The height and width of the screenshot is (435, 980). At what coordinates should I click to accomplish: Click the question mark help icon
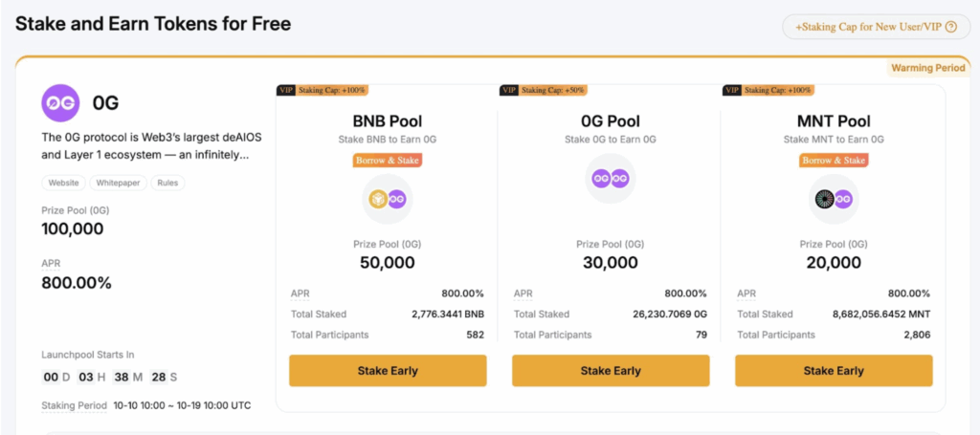coord(950,27)
